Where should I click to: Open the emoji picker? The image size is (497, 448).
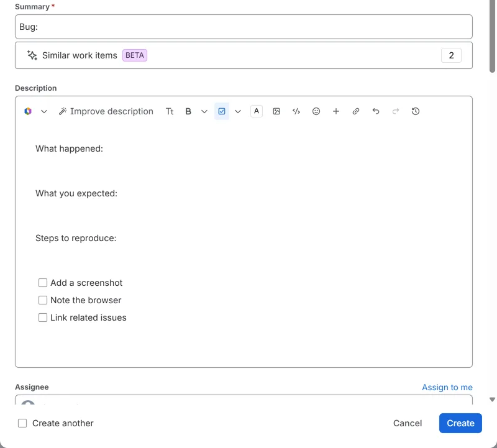316,111
